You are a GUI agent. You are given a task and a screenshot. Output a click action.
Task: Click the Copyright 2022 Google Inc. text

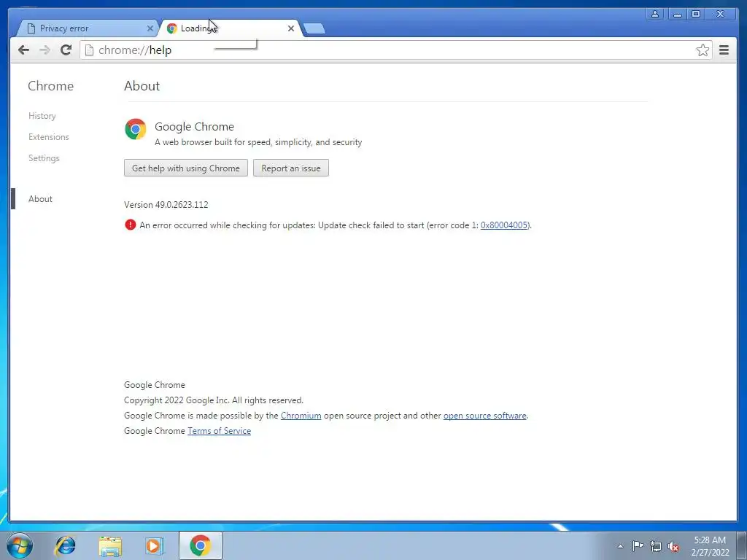(214, 400)
